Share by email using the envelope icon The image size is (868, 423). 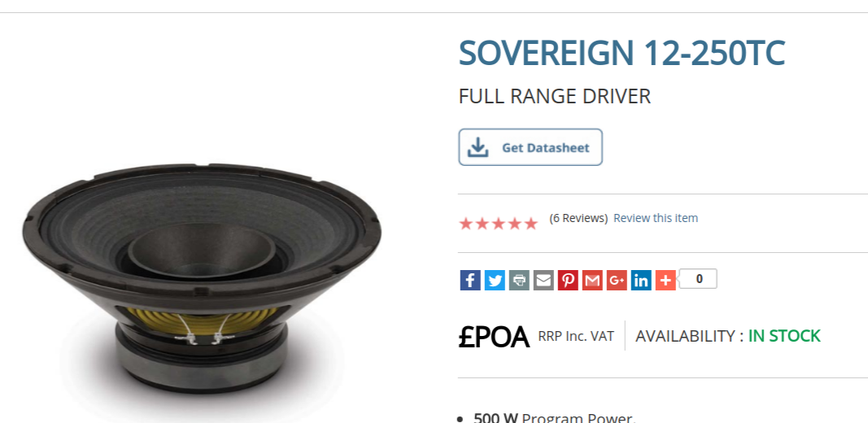(543, 280)
